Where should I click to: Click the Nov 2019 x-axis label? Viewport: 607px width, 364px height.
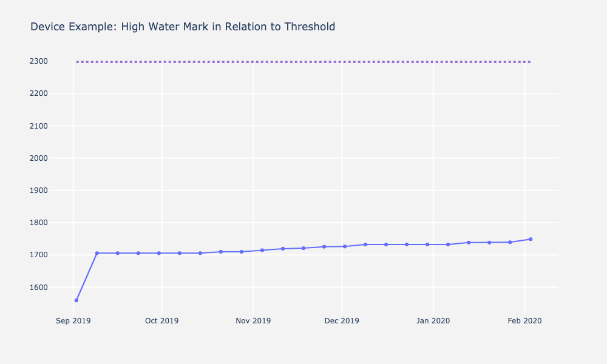pyautogui.click(x=253, y=321)
